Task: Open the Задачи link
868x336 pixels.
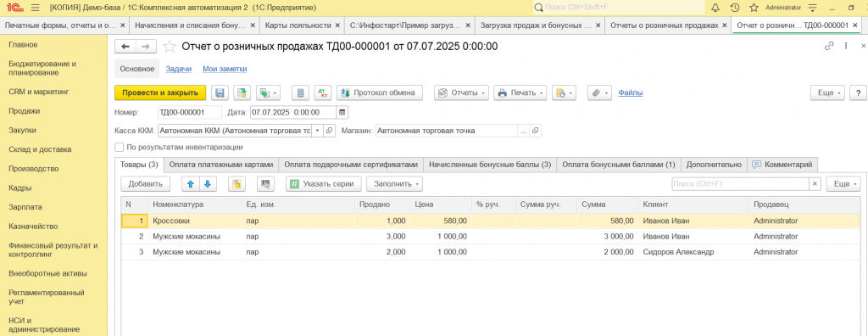Action: click(179, 69)
